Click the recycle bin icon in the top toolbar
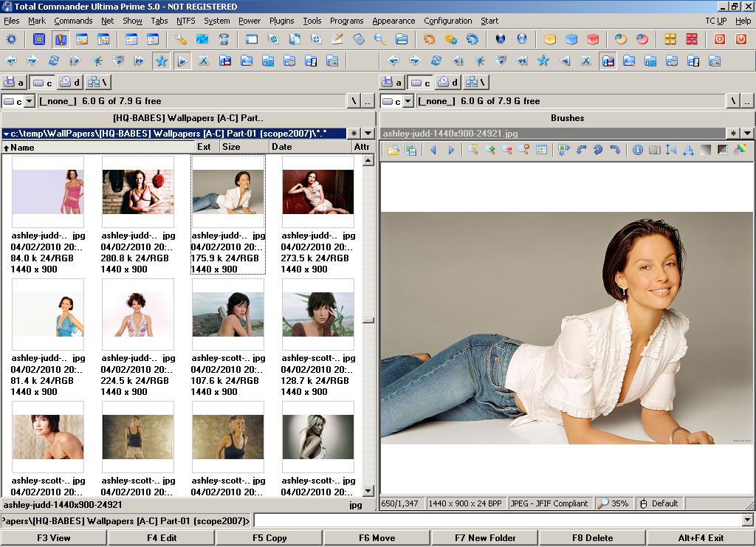Image resolution: width=756 pixels, height=547 pixels. [224, 39]
